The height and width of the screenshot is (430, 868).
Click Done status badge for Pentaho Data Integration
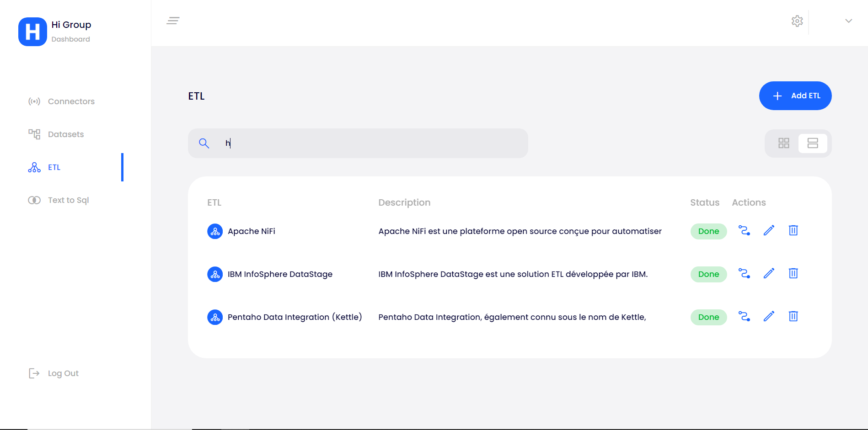(708, 317)
